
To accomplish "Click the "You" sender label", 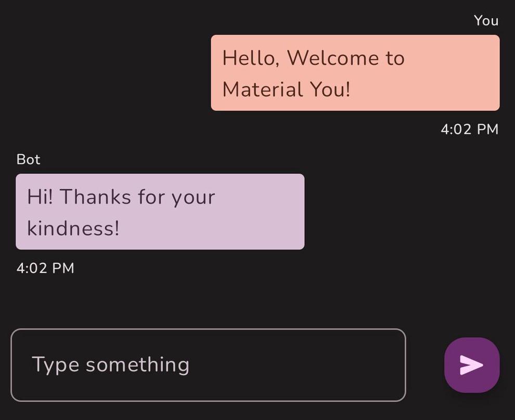I will point(486,21).
